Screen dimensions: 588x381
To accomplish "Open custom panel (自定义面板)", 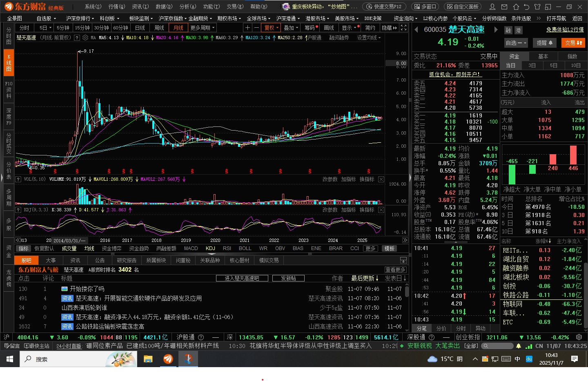I will 463,7.
